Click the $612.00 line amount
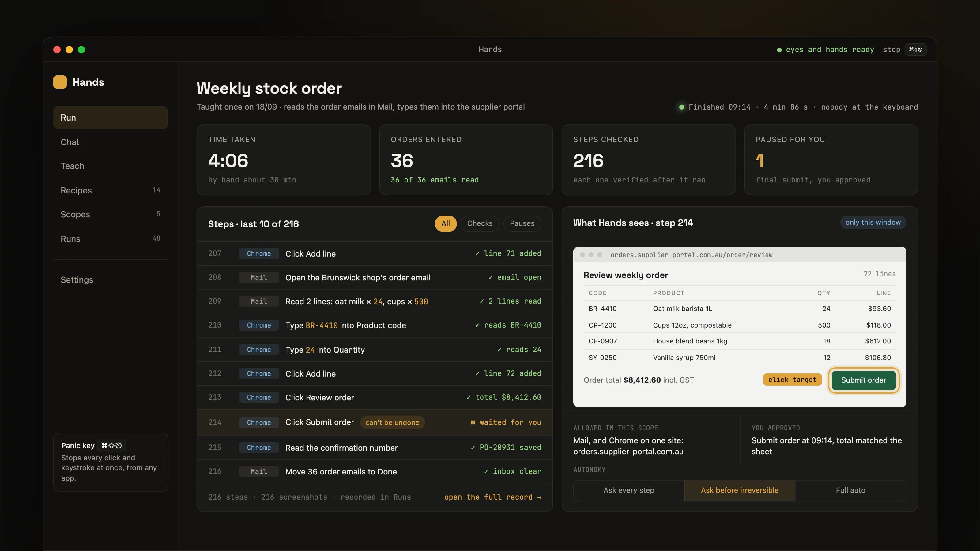Image resolution: width=980 pixels, height=551 pixels. click(x=878, y=342)
